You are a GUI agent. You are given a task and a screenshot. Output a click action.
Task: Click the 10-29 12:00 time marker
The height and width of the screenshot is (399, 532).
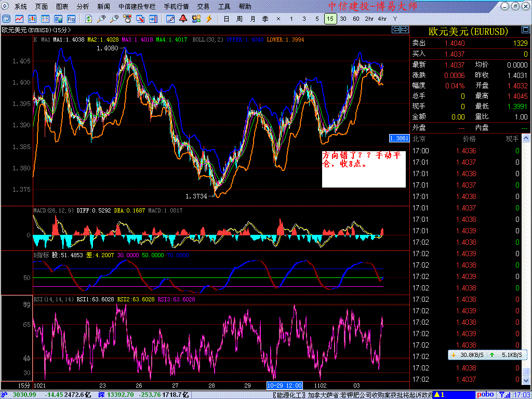284,385
